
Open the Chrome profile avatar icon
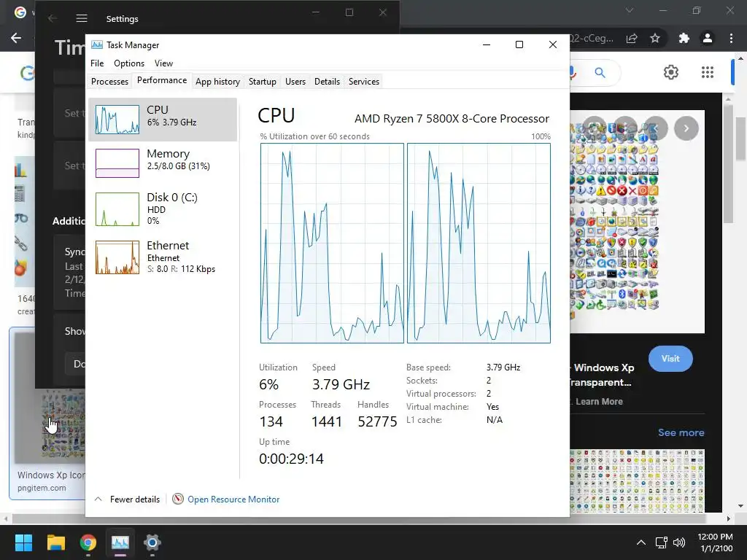tap(708, 38)
